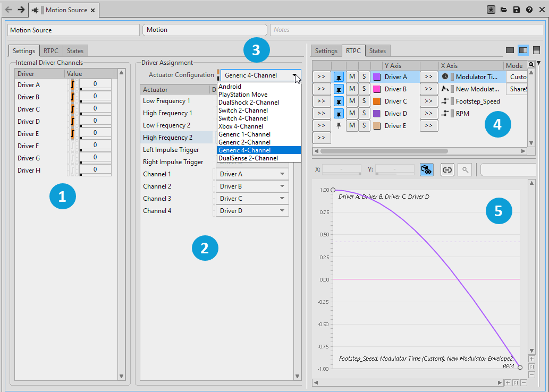The width and height of the screenshot is (549, 392).
Task: Open the help question-mark icon
Action: click(x=529, y=10)
